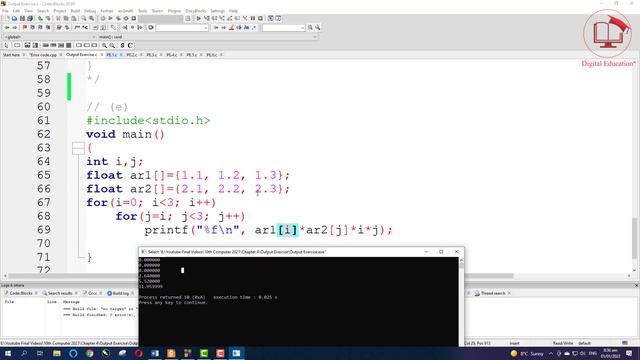Viewport: 640px width, 360px height.
Task: Click the zoom in magnifier icon
Action: tap(104, 45)
